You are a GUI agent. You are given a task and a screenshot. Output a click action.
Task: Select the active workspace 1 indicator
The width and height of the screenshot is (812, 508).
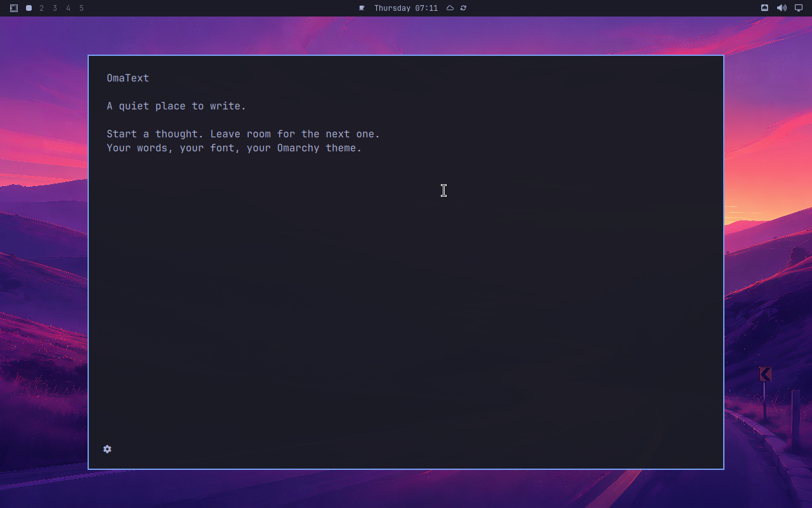coord(29,8)
